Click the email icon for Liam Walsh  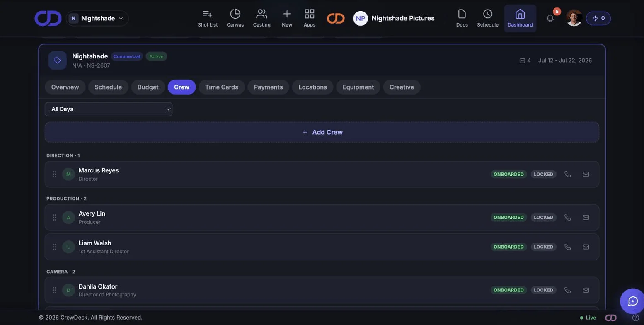pos(586,247)
